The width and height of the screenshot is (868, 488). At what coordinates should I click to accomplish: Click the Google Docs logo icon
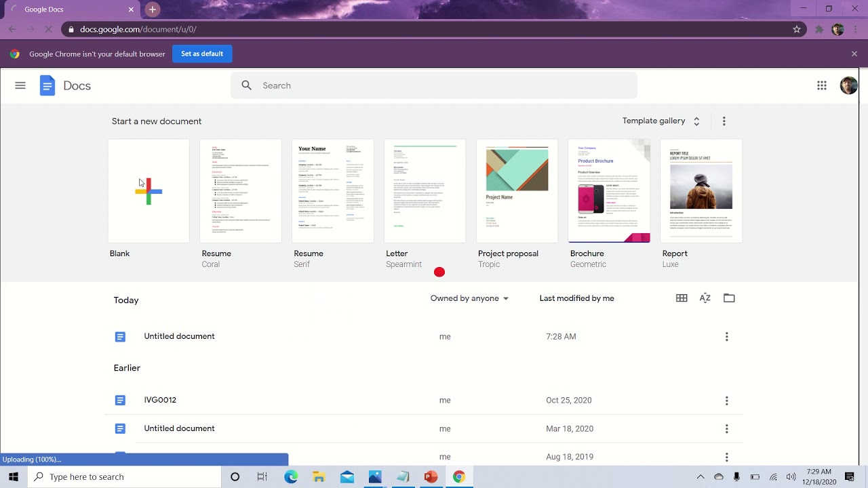pos(47,85)
